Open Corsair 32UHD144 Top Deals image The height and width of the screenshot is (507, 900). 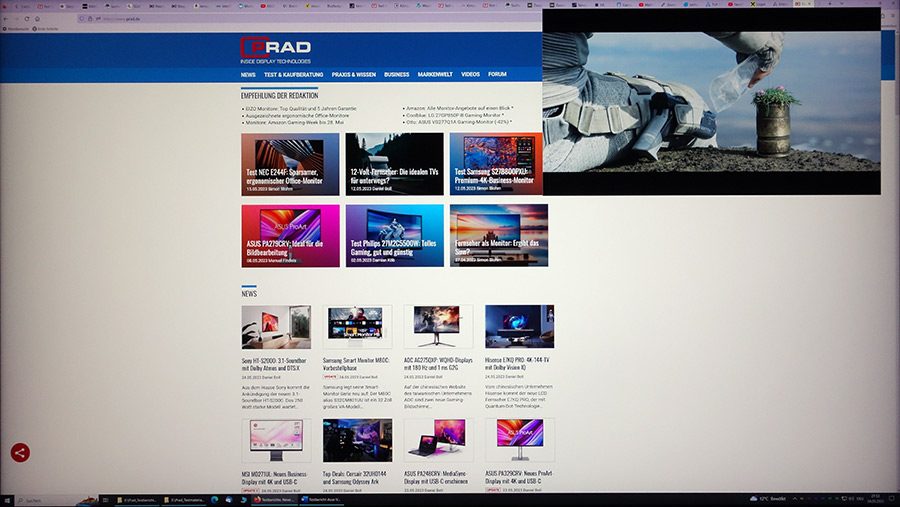pyautogui.click(x=357, y=440)
